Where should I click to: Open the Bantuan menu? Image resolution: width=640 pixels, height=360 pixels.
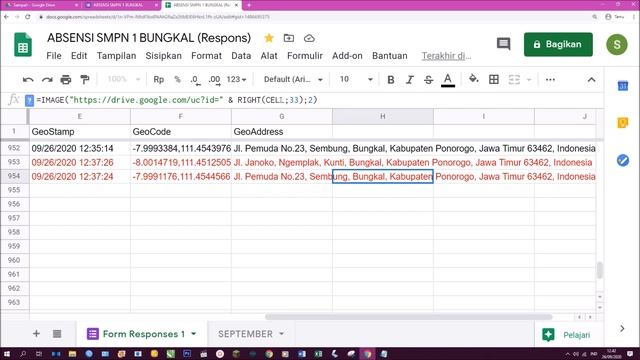[x=390, y=56]
